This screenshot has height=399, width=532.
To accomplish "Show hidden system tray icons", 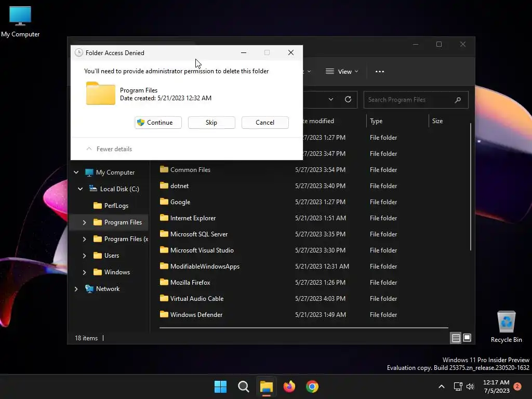I will [442, 387].
